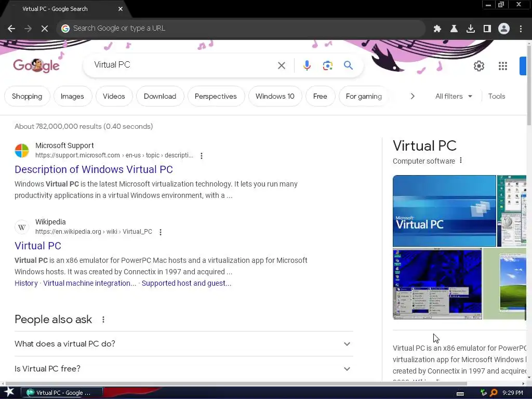The width and height of the screenshot is (532, 399).
Task: Open the Google apps grid
Action: tap(503, 66)
